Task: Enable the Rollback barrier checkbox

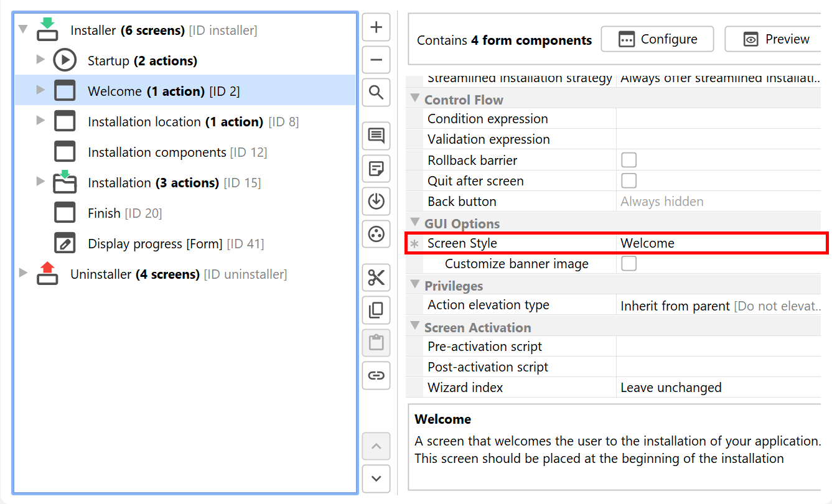Action: click(x=629, y=160)
